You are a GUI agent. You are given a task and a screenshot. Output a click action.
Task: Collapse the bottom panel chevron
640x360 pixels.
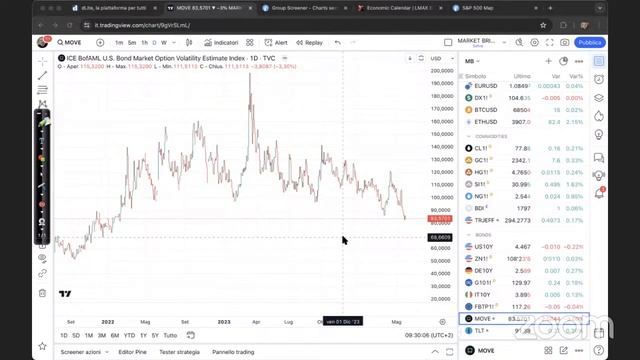point(435,352)
